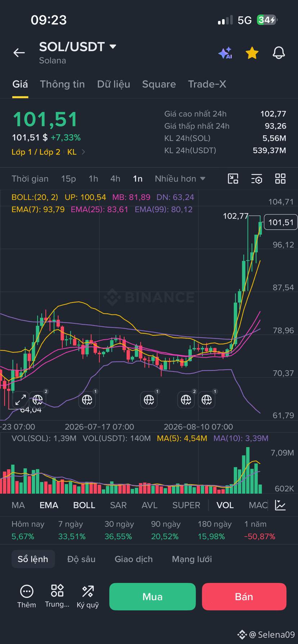Tap the fullscreen expand arrows on chart

pyautogui.click(x=21, y=400)
